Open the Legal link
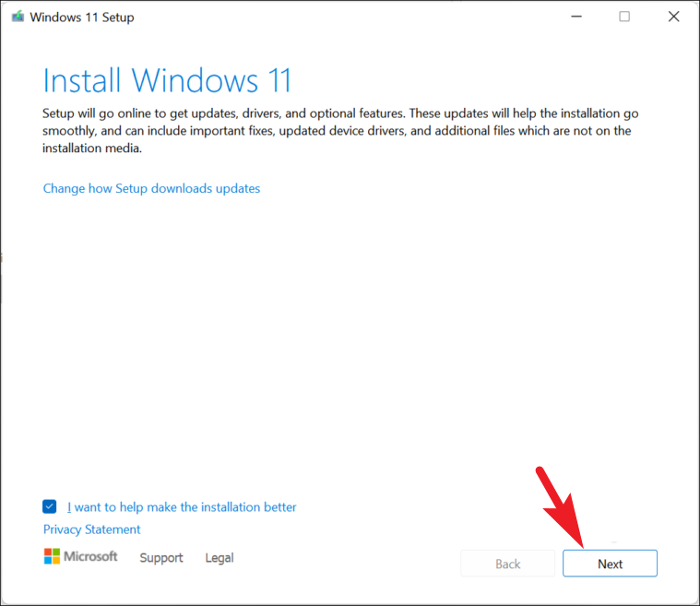This screenshot has width=700, height=606. tap(219, 557)
